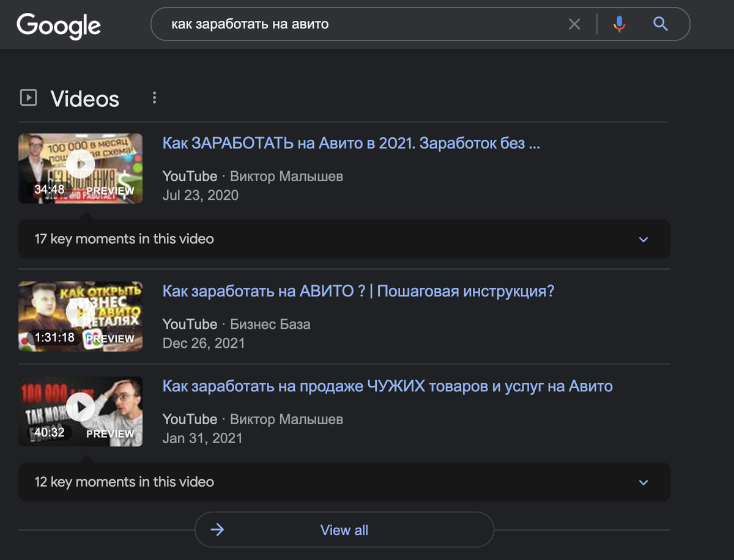Click the 'Jul 23, 2020' date text
The height and width of the screenshot is (560, 734).
[x=201, y=196]
